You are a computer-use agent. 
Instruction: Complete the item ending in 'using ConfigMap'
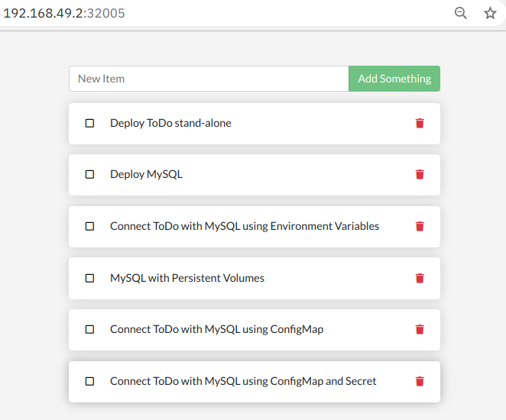tap(89, 329)
